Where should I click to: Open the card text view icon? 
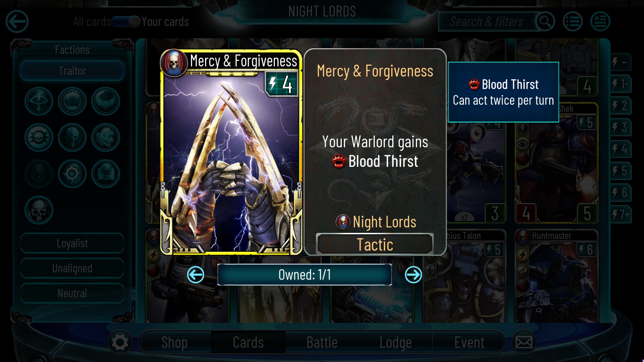pos(600,21)
